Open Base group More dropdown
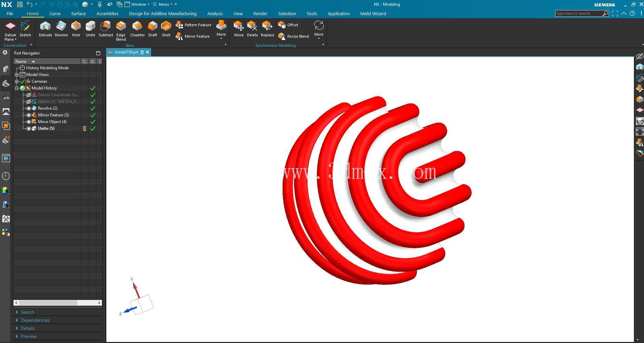The height and width of the screenshot is (343, 644). coord(221,30)
